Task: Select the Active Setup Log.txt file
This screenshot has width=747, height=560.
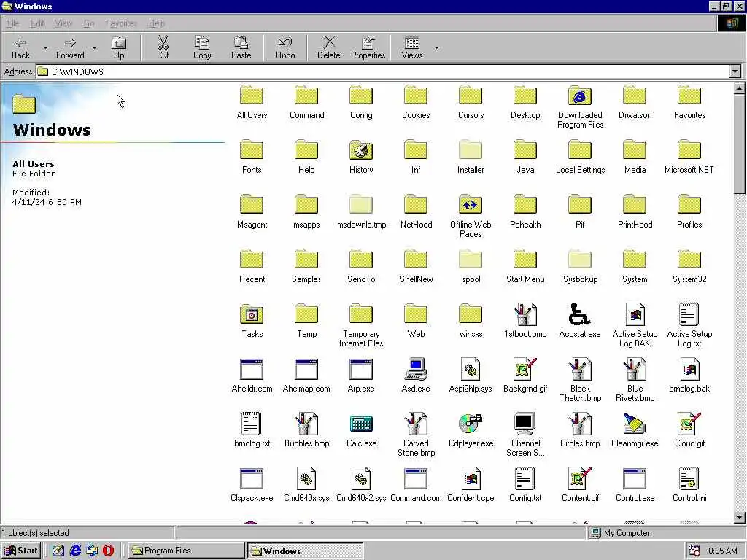Action: point(689,324)
